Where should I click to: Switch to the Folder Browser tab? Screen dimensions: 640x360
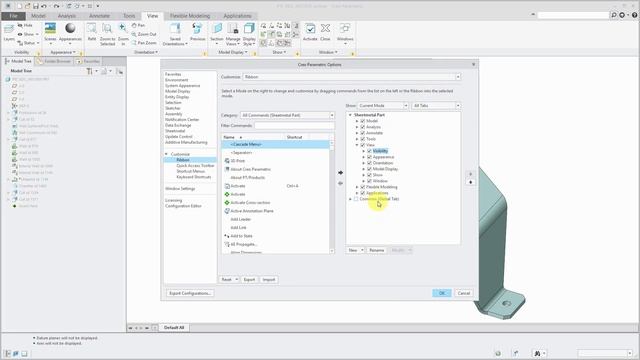[x=54, y=61]
